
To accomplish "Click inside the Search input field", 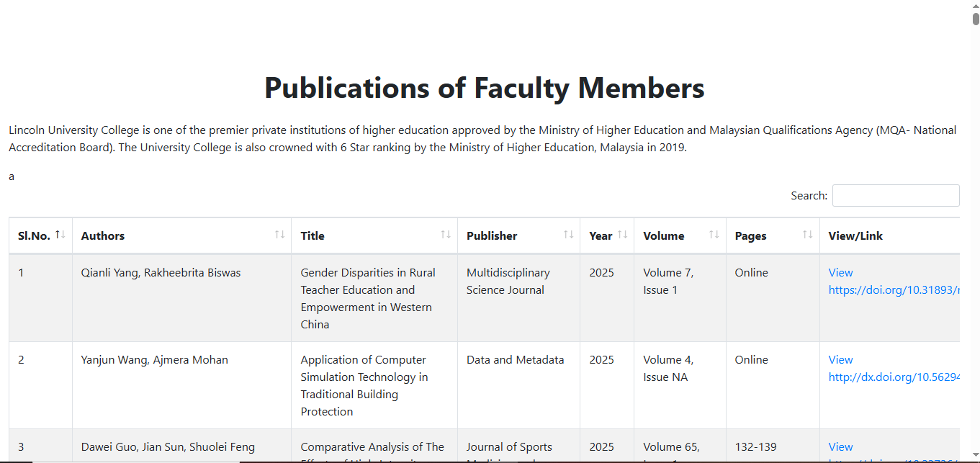I will click(896, 196).
